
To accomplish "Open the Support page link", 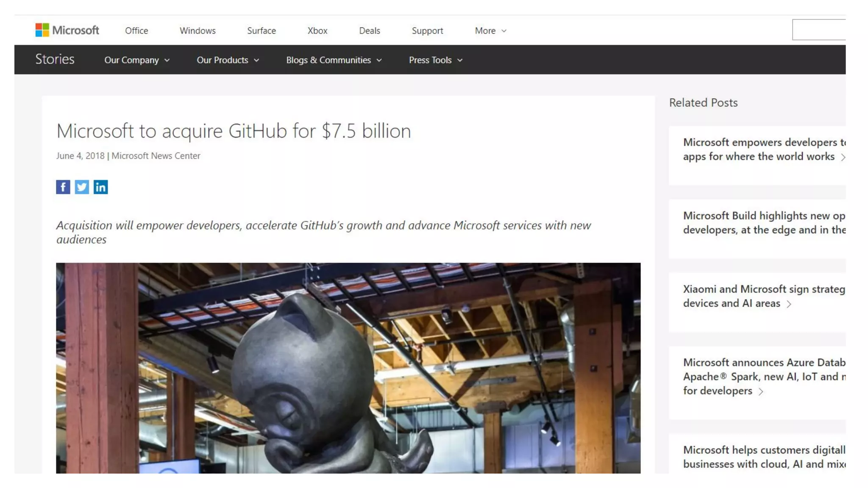I will [x=427, y=30].
